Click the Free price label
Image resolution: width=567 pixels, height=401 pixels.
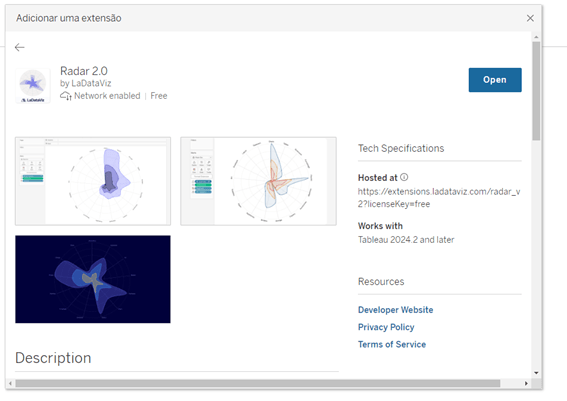pos(159,96)
